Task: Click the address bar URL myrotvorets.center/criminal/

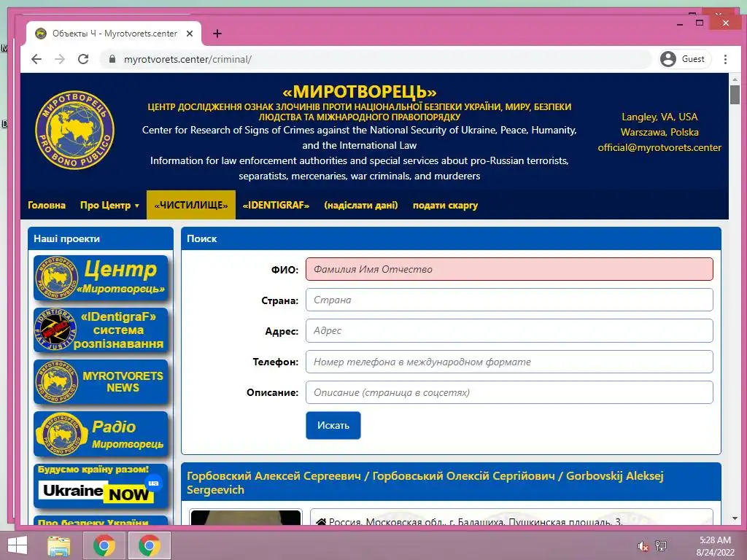Action: [187, 59]
